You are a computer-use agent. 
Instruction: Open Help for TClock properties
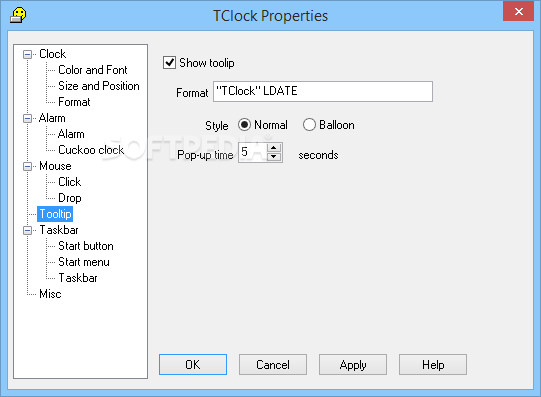coord(433,365)
